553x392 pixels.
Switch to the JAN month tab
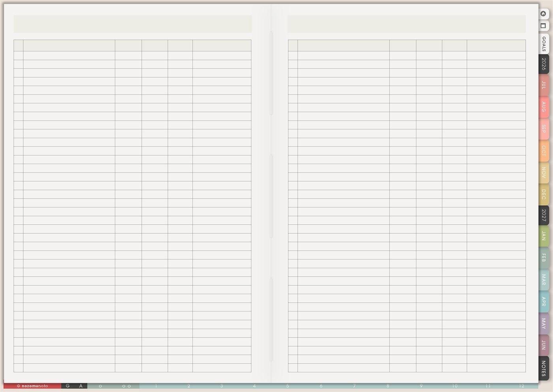[x=544, y=236]
